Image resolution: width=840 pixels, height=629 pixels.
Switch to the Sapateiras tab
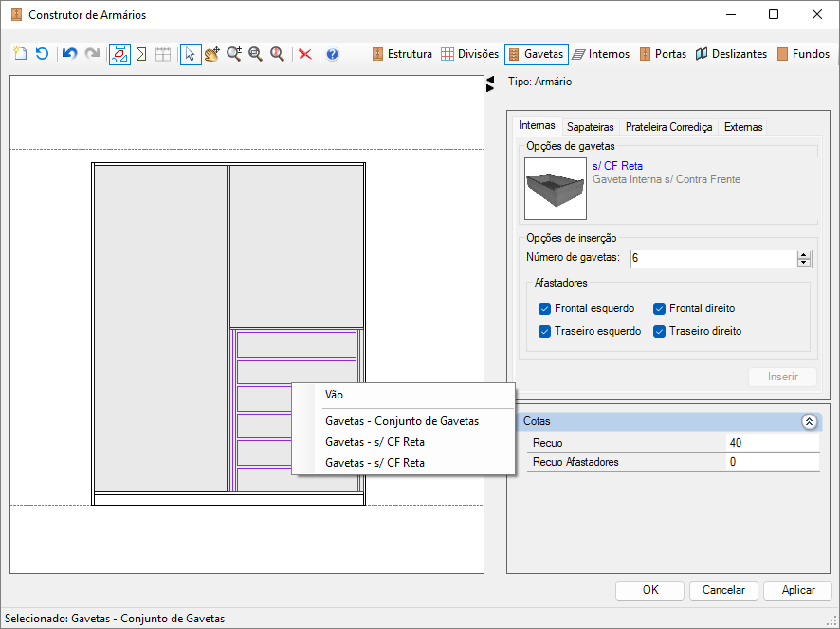(x=591, y=127)
